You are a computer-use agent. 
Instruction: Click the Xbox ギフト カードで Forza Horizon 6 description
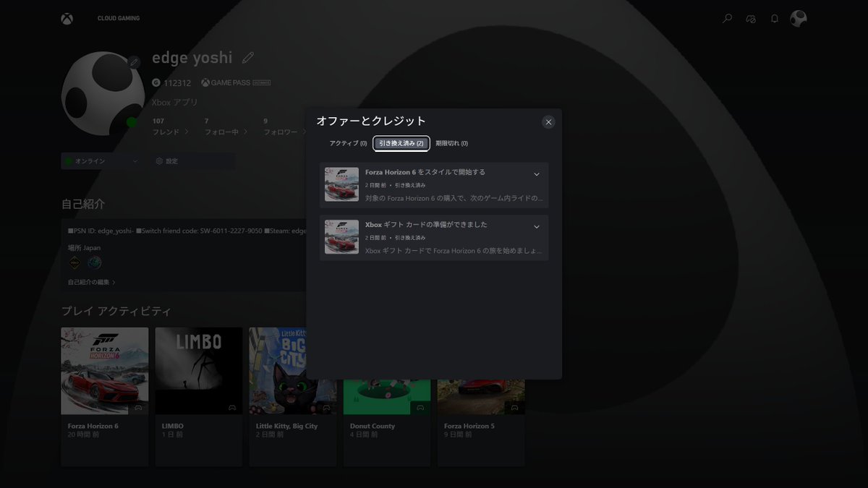454,251
